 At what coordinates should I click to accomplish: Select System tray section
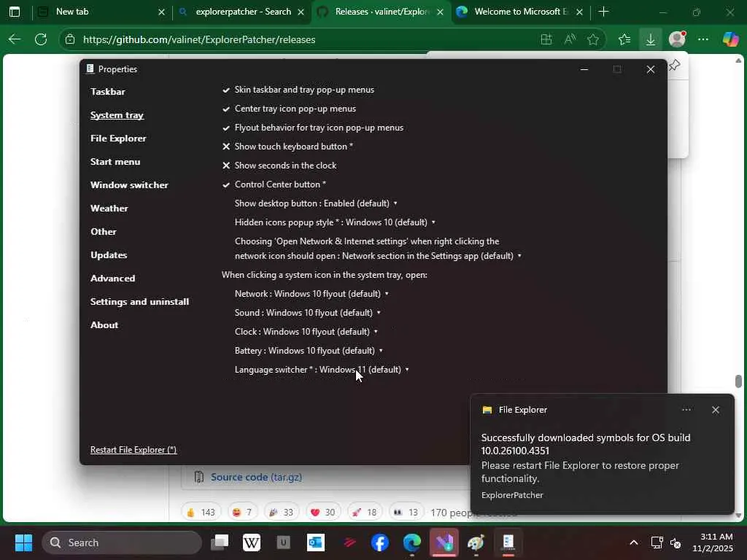click(117, 114)
